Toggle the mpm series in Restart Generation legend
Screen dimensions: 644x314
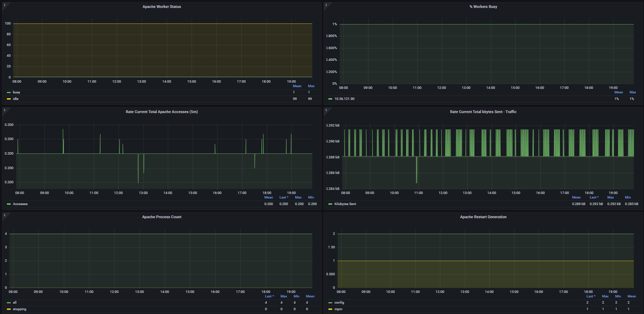(338, 309)
